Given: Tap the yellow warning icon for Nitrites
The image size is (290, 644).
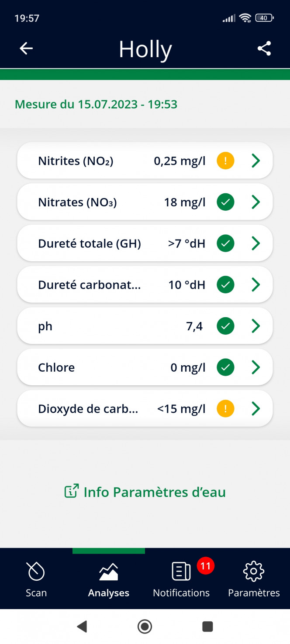Looking at the screenshot, I should (225, 161).
